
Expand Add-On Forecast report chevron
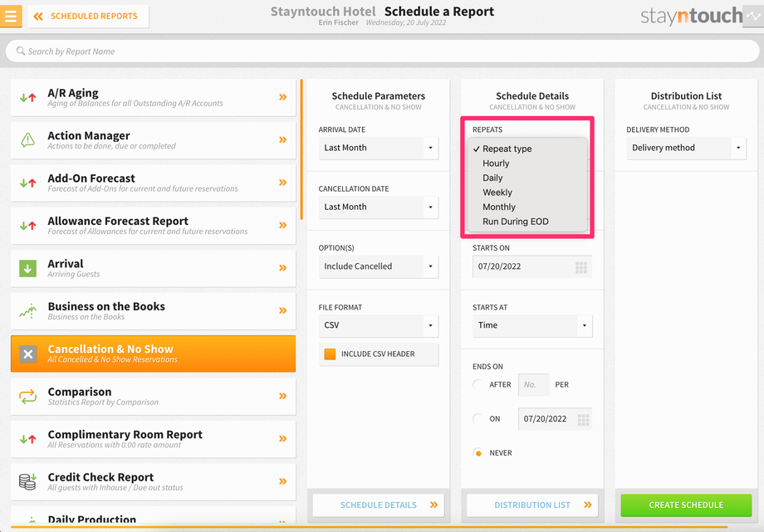(x=282, y=183)
